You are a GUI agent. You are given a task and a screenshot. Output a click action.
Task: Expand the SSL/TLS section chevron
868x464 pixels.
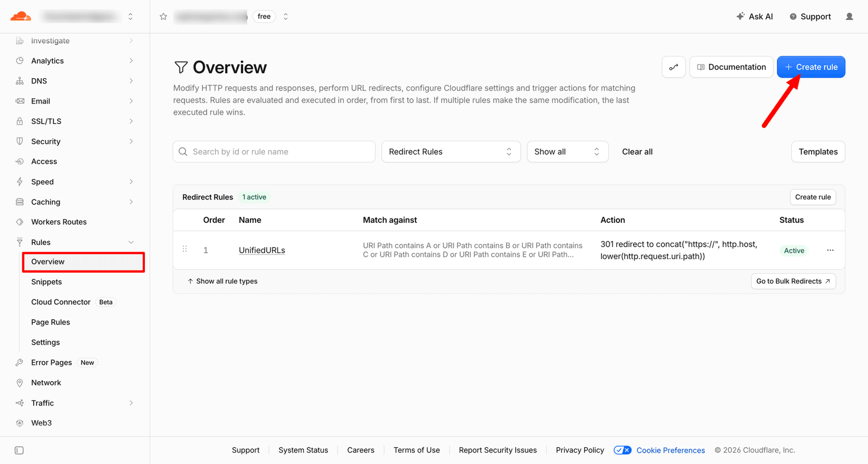(x=131, y=121)
